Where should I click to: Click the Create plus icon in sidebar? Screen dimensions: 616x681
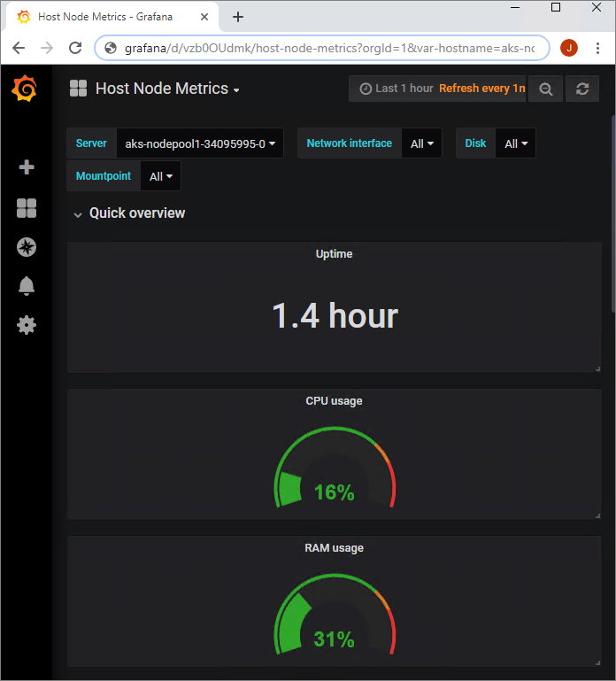[x=27, y=167]
